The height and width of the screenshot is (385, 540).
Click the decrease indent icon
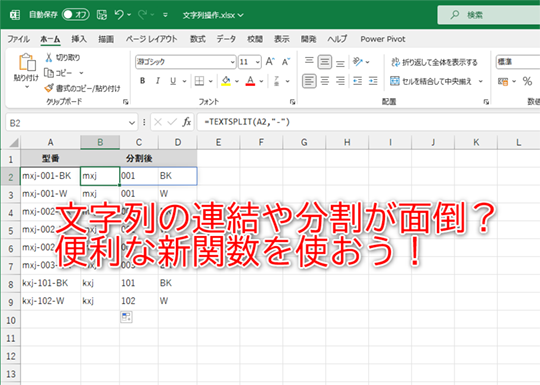[357, 81]
